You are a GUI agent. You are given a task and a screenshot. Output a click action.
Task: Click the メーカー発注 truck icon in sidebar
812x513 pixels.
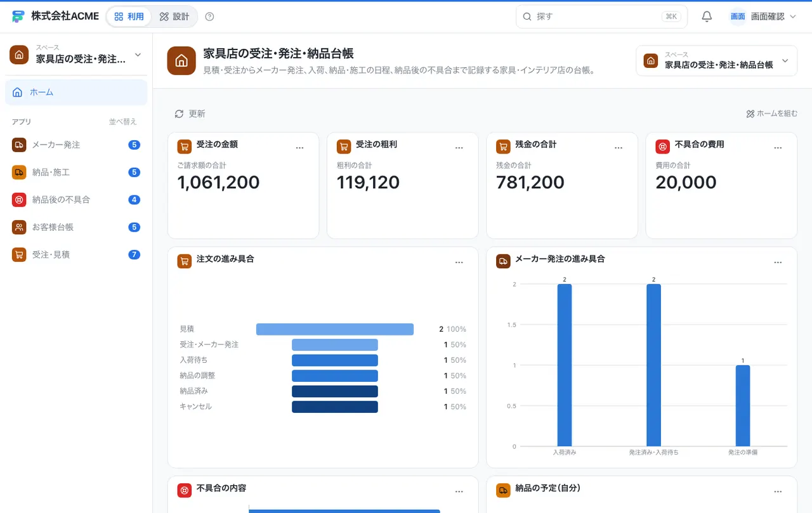pyautogui.click(x=19, y=145)
